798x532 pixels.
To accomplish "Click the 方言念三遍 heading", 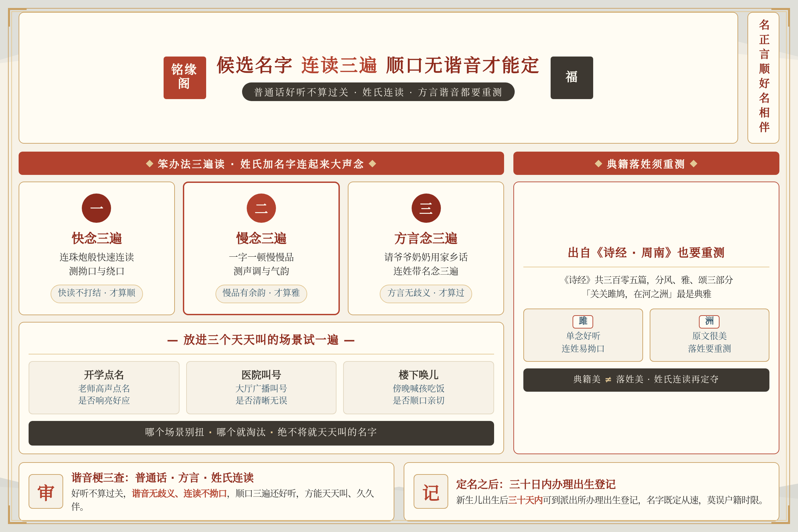I will point(426,238).
